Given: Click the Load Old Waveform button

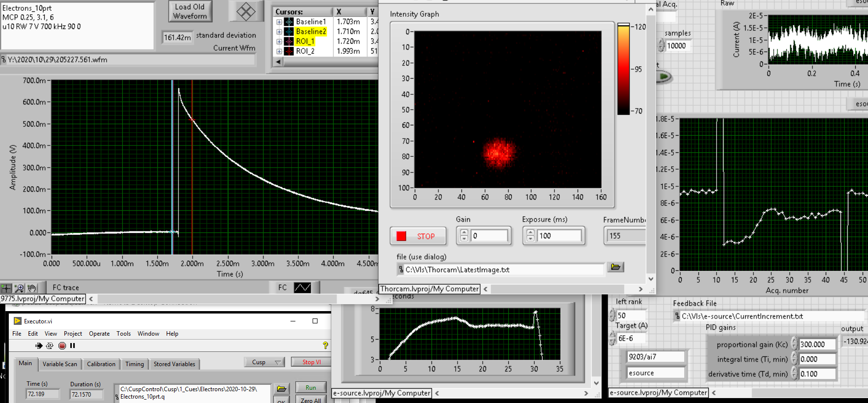Looking at the screenshot, I should coord(190,11).
